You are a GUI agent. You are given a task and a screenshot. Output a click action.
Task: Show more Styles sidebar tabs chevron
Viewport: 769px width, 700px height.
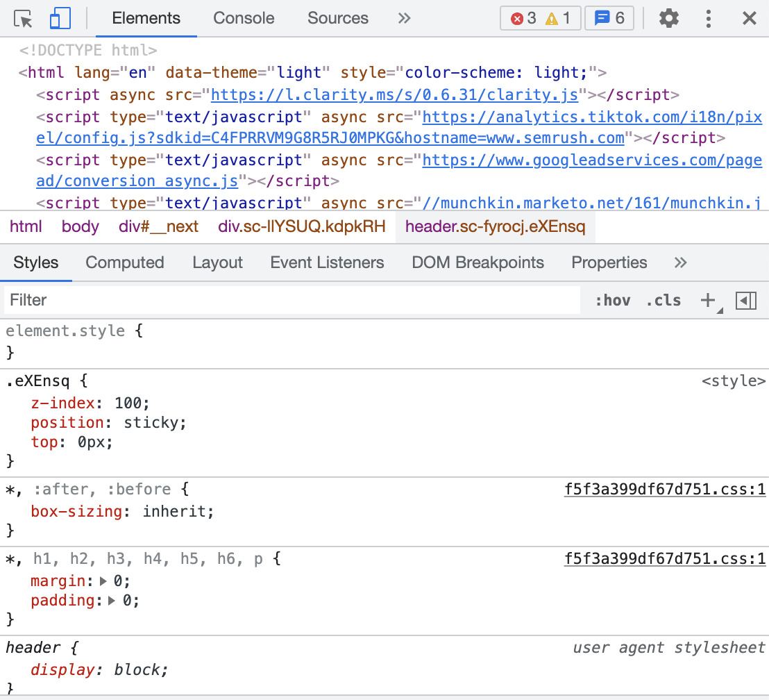(x=680, y=262)
